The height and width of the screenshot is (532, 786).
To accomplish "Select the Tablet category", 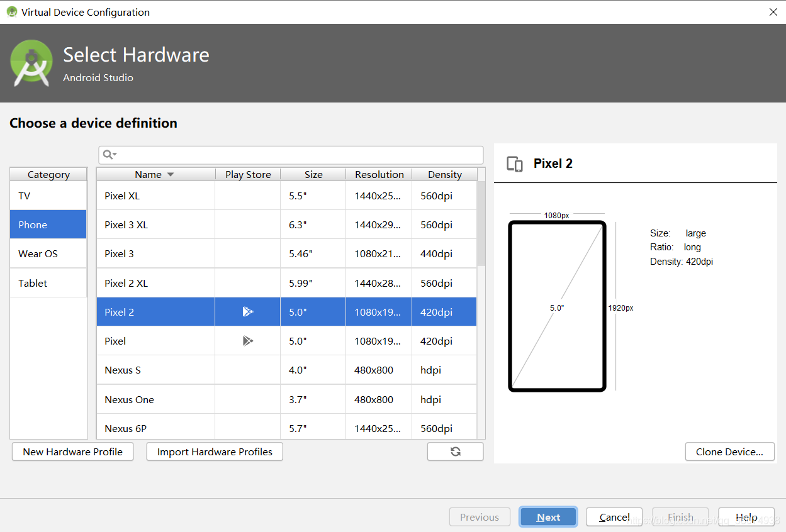I will pyautogui.click(x=48, y=283).
